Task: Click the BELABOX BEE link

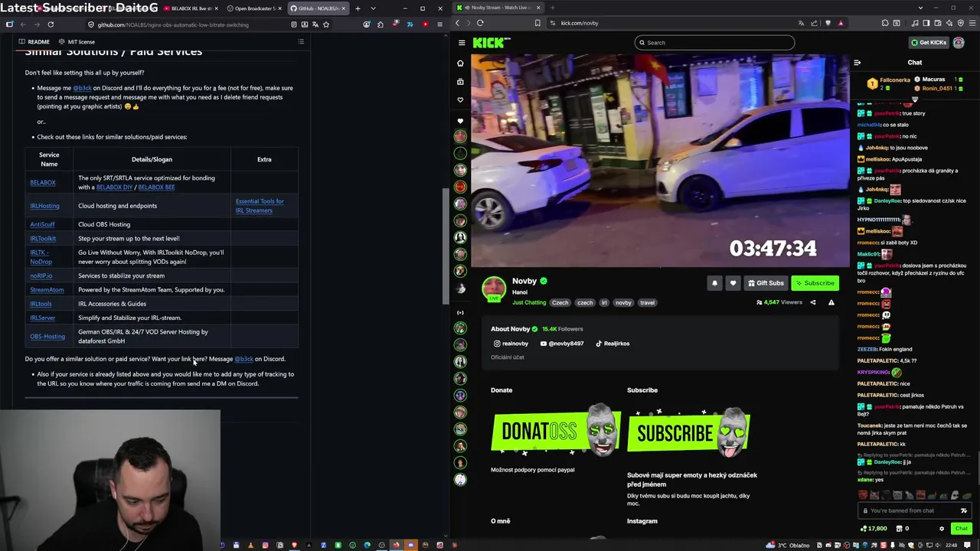Action: click(156, 187)
